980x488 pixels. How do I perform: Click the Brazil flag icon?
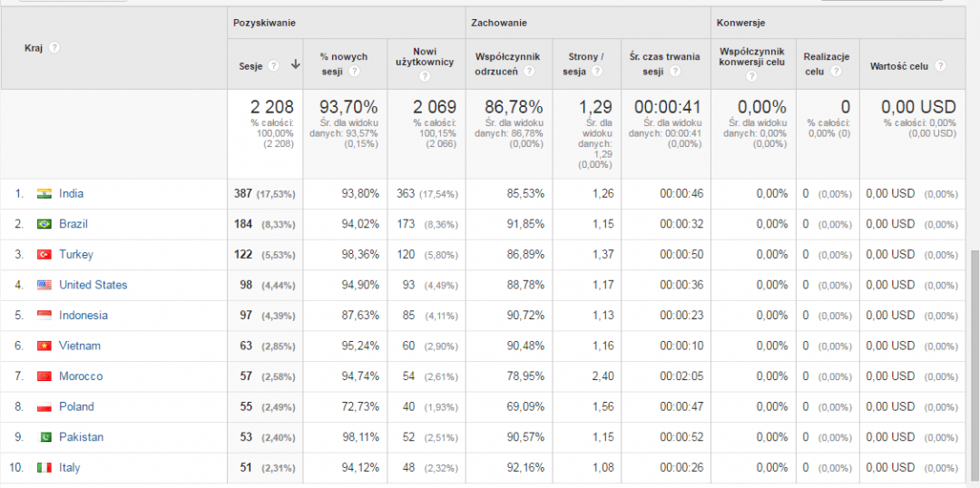(x=44, y=224)
